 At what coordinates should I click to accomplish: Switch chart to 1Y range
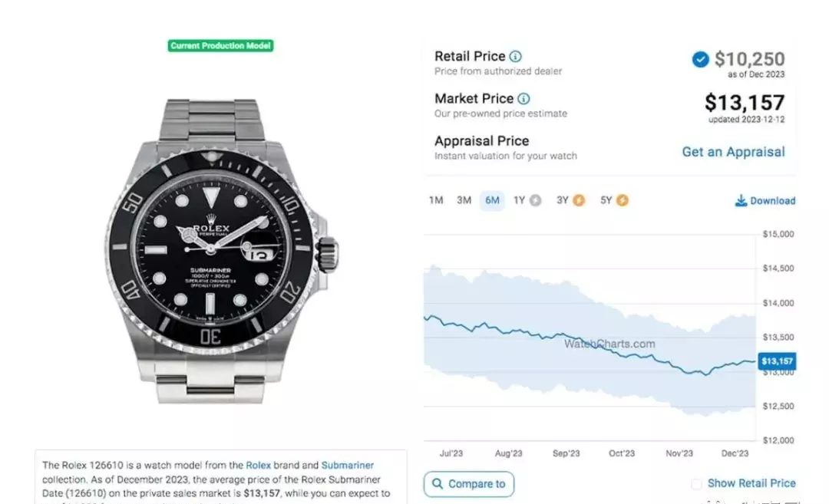coord(519,200)
